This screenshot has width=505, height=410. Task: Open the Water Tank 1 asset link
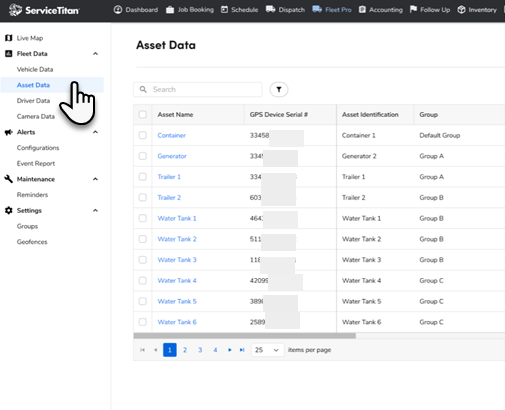coord(177,218)
